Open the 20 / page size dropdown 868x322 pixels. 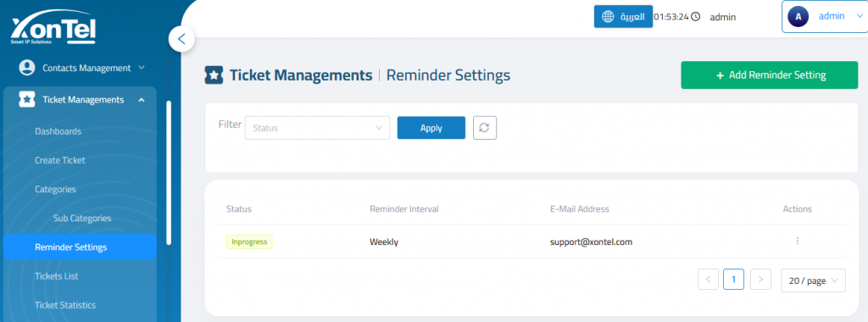813,280
